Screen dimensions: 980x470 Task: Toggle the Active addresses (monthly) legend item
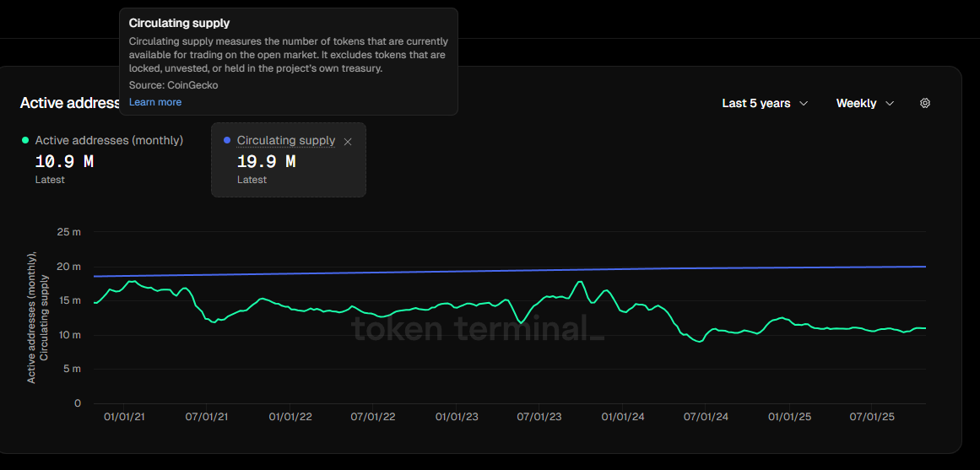[109, 140]
